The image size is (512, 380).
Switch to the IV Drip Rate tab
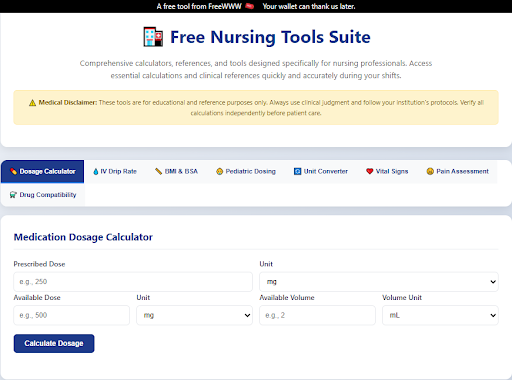tap(115, 171)
